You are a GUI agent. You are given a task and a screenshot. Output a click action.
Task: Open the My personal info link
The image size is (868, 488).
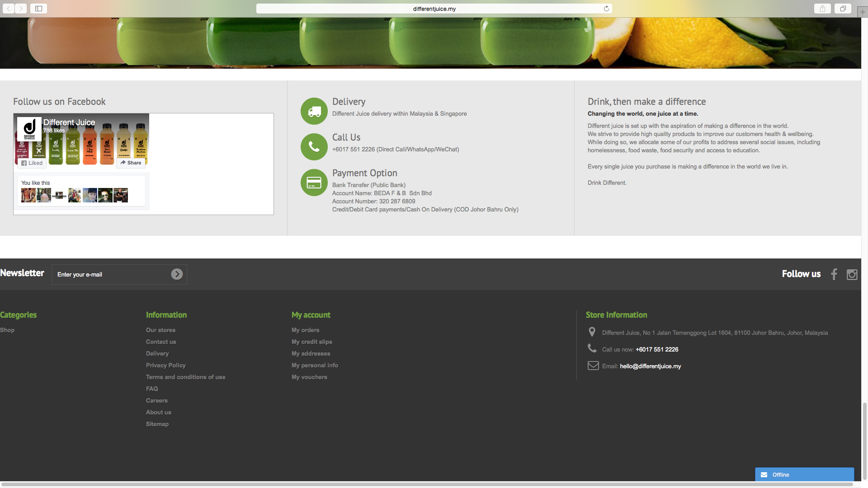click(315, 365)
